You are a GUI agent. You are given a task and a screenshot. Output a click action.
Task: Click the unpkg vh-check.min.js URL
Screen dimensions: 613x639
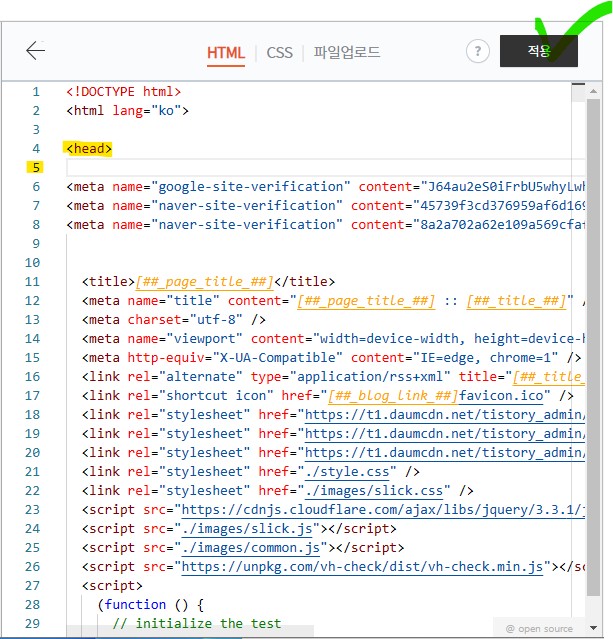(x=362, y=567)
